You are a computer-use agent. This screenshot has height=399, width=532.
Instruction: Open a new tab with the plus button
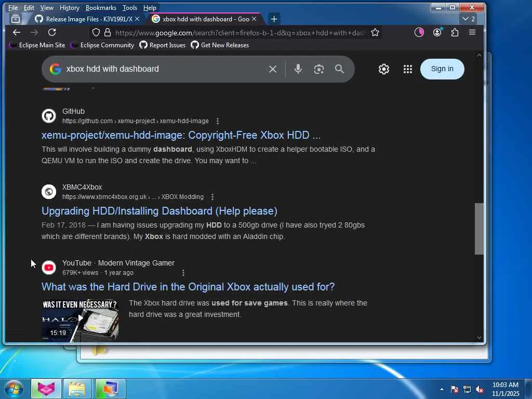click(x=274, y=19)
